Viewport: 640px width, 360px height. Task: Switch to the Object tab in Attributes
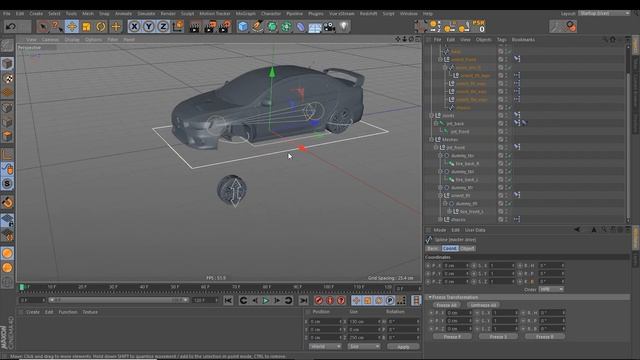click(x=467, y=248)
